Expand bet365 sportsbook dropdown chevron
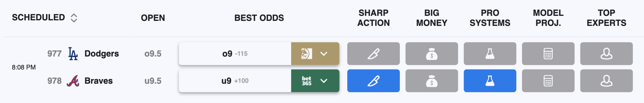The image size is (644, 103). pyautogui.click(x=324, y=81)
